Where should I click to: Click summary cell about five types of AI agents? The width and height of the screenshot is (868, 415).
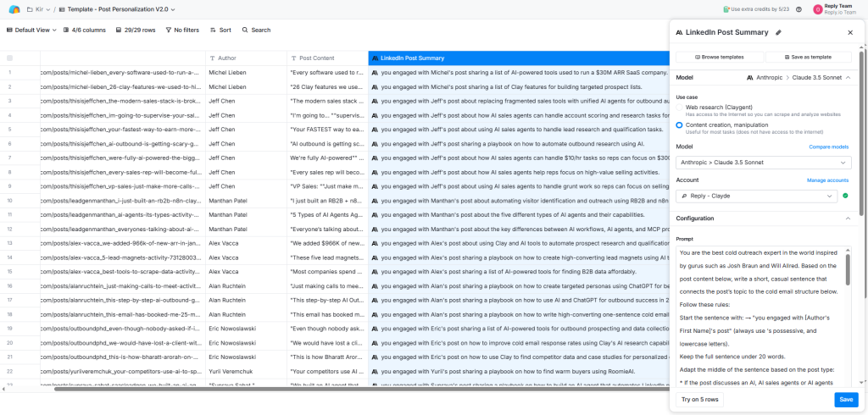[x=519, y=214]
